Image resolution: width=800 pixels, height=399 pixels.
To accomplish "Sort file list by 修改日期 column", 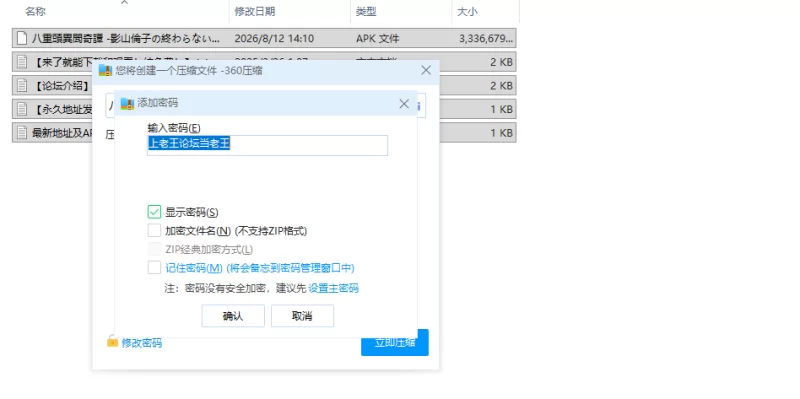I will [255, 12].
